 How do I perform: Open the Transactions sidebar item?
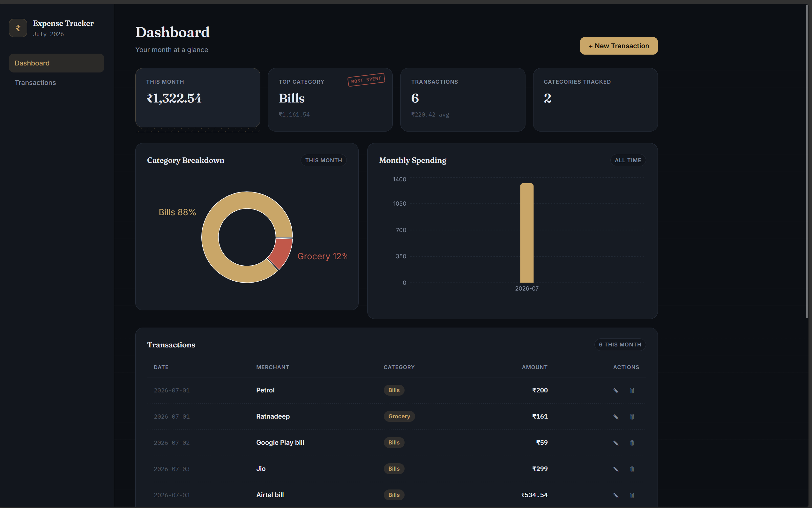coord(56,83)
